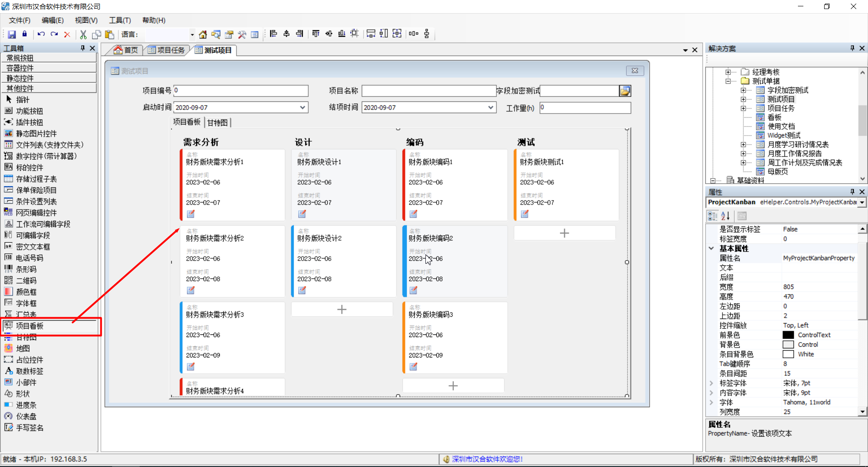Click the Cut scissors icon
The height and width of the screenshot is (467, 868).
(x=83, y=34)
